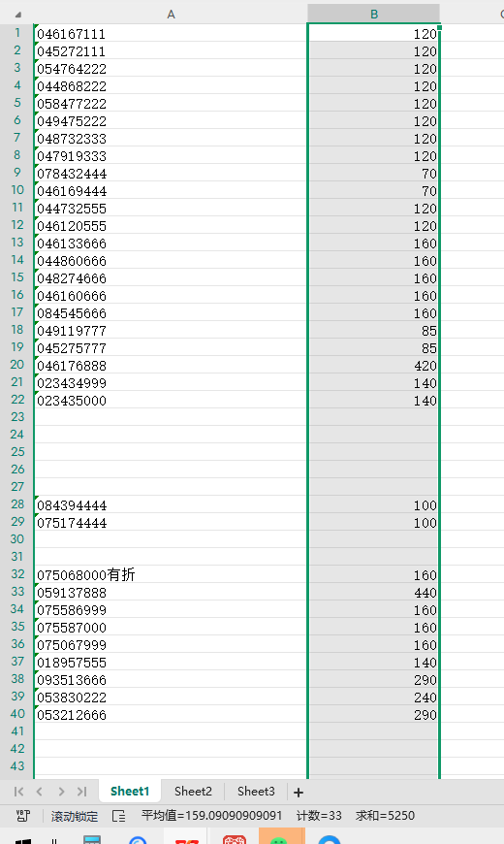
Task: Click the icon to the left of 平均值
Action: coord(118,816)
